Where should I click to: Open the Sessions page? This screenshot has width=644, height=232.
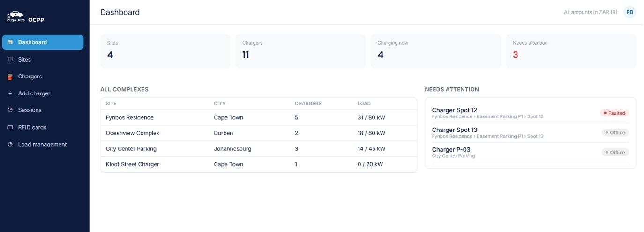43,110
